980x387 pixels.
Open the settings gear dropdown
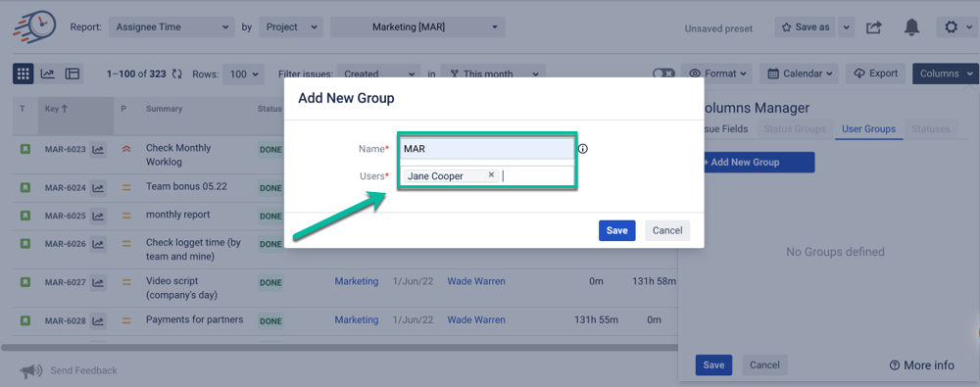[956, 27]
